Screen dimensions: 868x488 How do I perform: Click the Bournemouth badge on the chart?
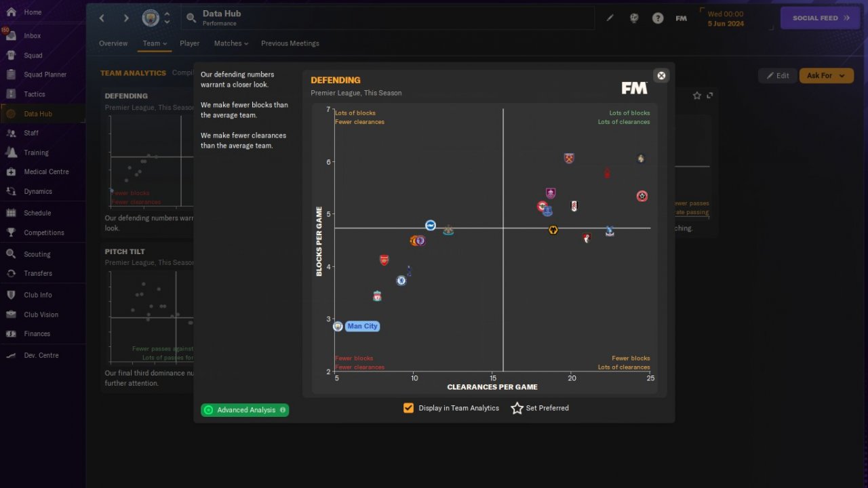coord(587,238)
